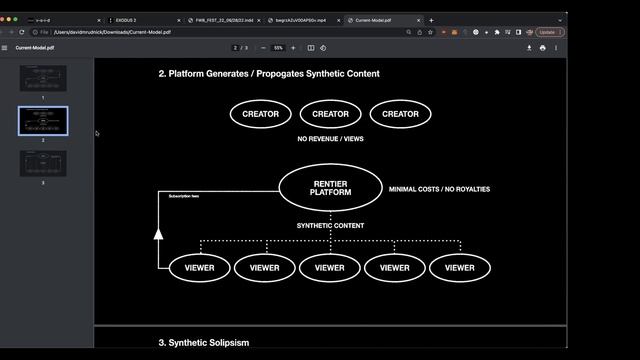Click the MINIMAL COSTS / NO ROYALTIES text
This screenshot has width=640, height=360.
point(439,189)
